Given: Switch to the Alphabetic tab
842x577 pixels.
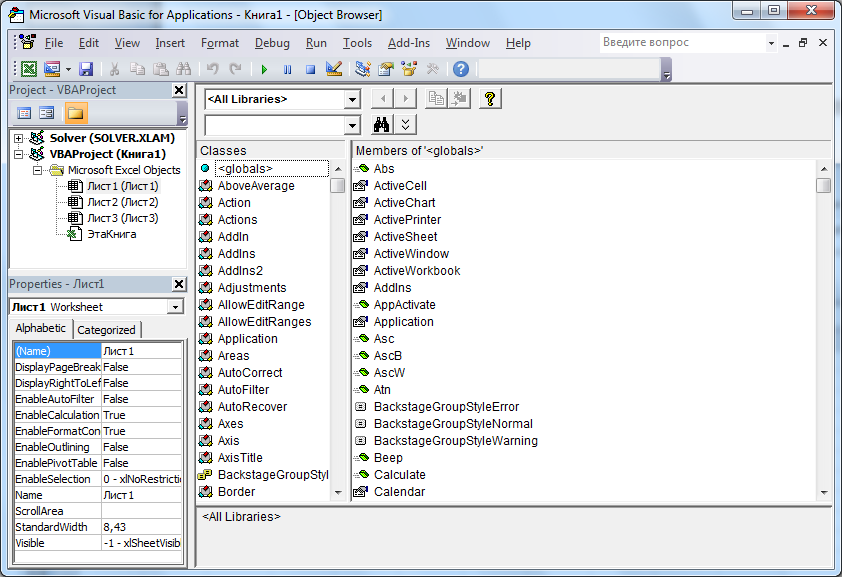Looking at the screenshot, I should pos(41,328).
